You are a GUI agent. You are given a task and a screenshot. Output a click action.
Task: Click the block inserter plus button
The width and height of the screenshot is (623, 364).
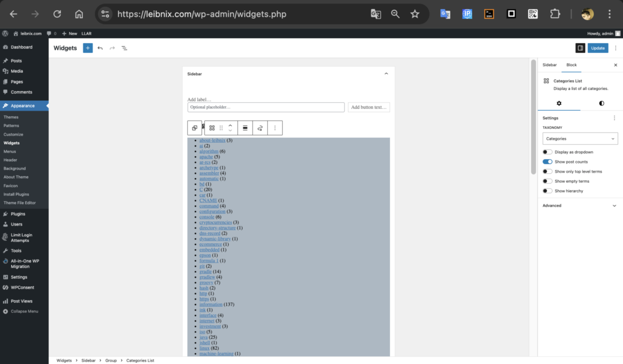click(88, 48)
